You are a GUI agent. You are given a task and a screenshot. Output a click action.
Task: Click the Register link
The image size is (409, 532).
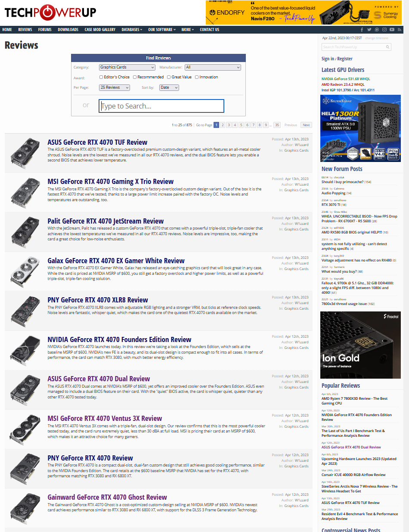pyautogui.click(x=345, y=59)
